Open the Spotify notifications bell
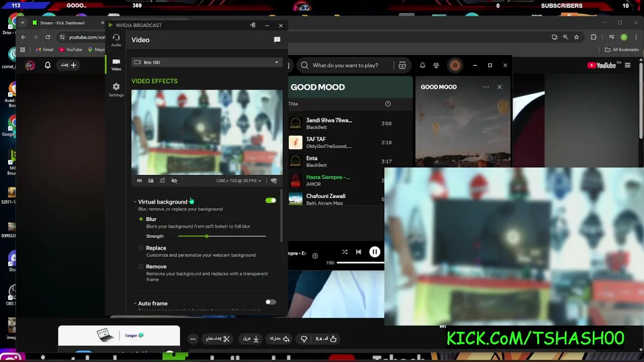This screenshot has height=362, width=644. click(423, 65)
